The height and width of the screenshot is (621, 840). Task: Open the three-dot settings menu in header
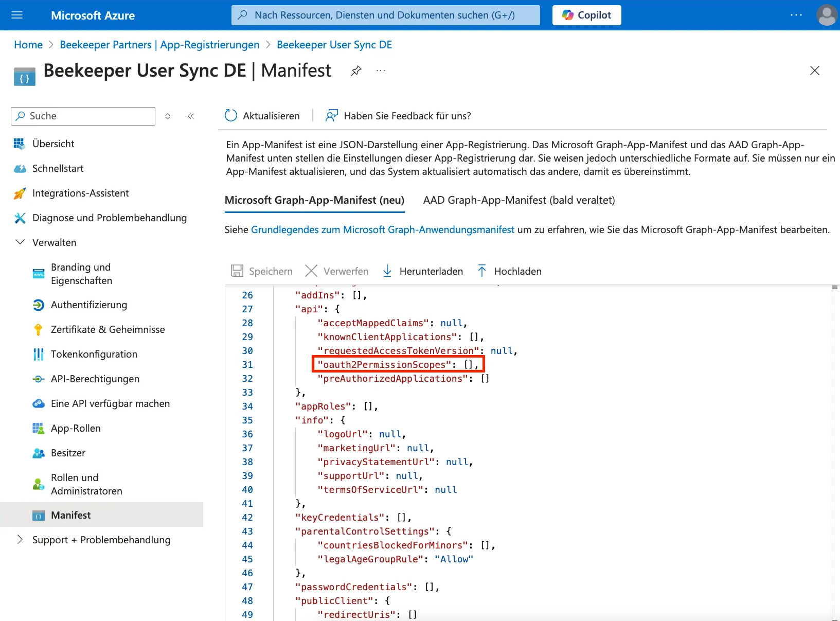[x=796, y=15]
